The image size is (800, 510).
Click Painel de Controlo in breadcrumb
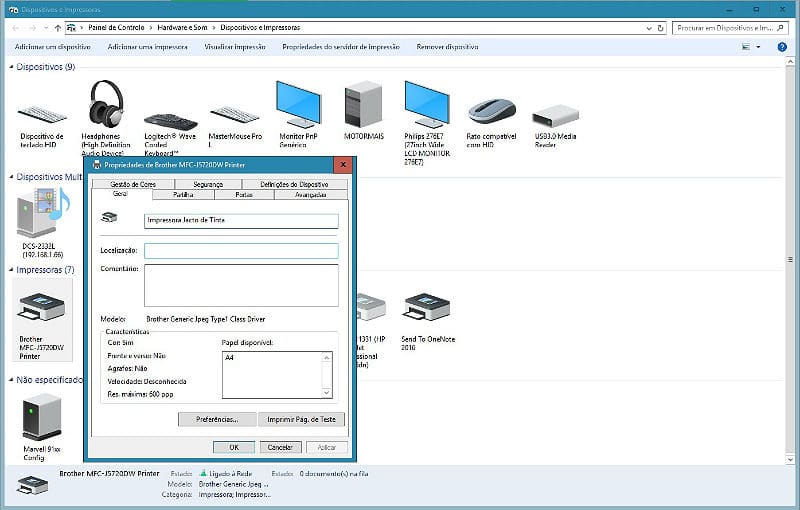click(116, 28)
